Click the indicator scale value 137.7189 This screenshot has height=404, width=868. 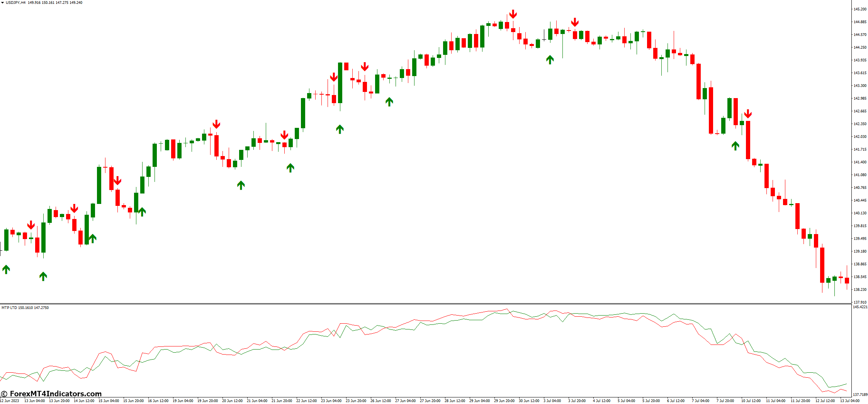point(860,394)
